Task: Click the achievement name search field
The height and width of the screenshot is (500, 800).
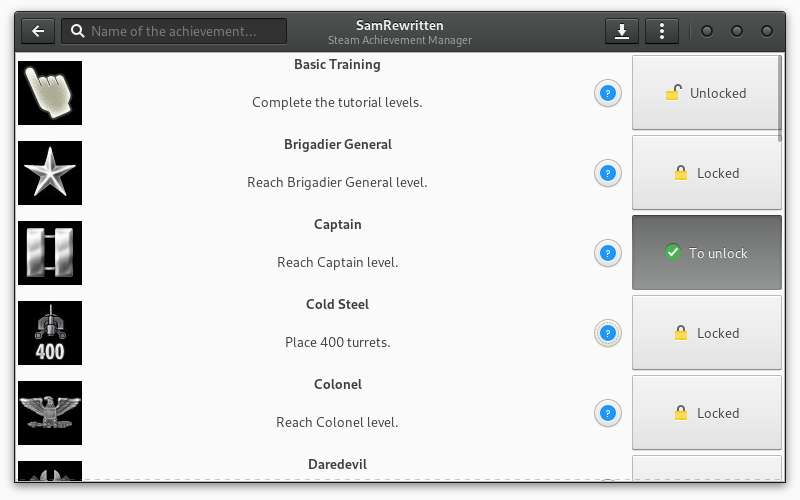Action: point(174,31)
